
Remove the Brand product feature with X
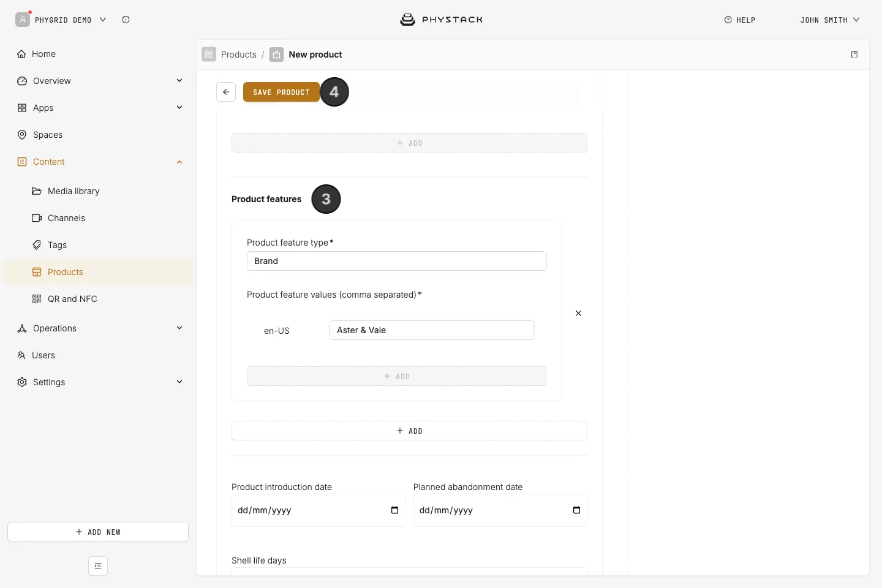(x=578, y=313)
